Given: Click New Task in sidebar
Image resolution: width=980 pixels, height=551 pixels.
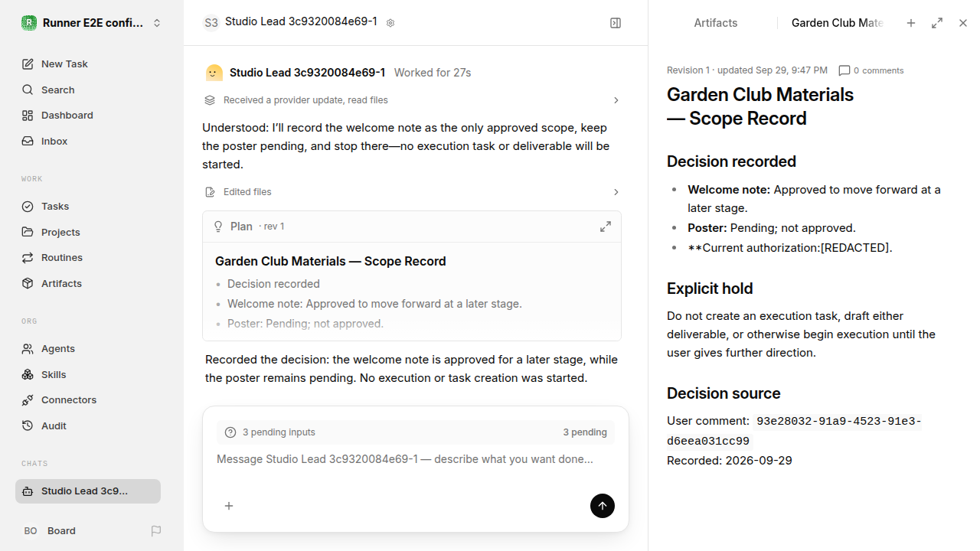Looking at the screenshot, I should coord(92,64).
